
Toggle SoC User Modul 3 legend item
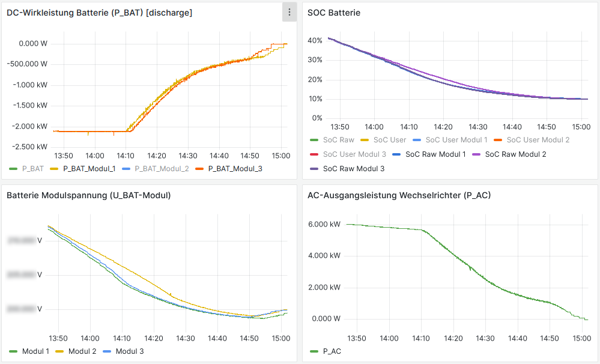click(x=354, y=154)
